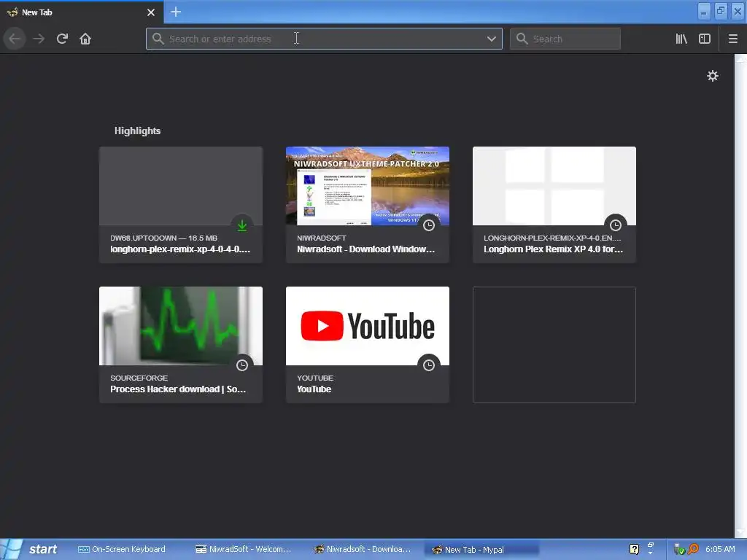The image size is (747, 560).
Task: Click the history clock icon on the Process Hacker card
Action: tap(242, 365)
